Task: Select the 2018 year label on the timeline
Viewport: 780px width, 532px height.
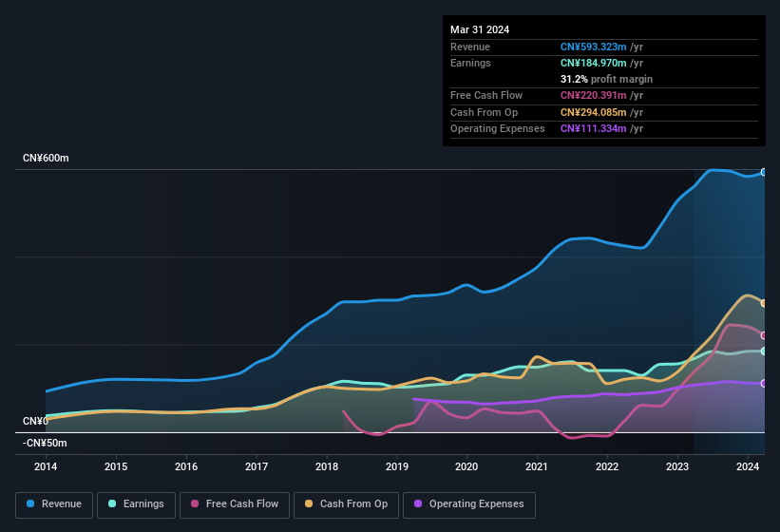Action: tap(326, 466)
